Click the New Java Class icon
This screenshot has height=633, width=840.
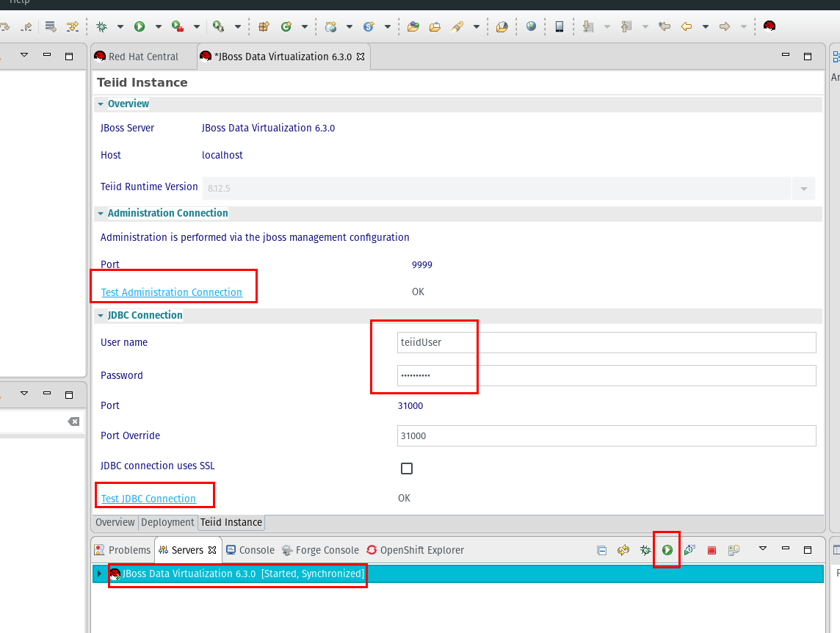[x=286, y=26]
